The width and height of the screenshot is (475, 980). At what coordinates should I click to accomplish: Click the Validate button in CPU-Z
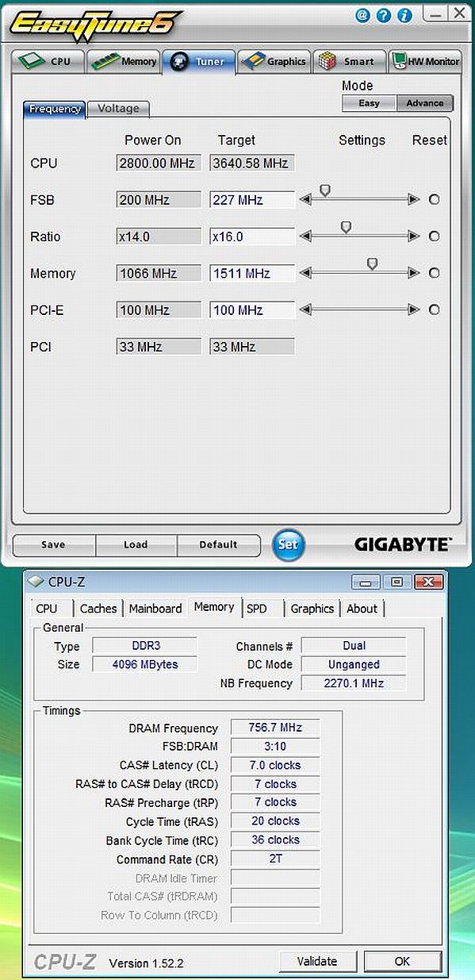(x=316, y=961)
